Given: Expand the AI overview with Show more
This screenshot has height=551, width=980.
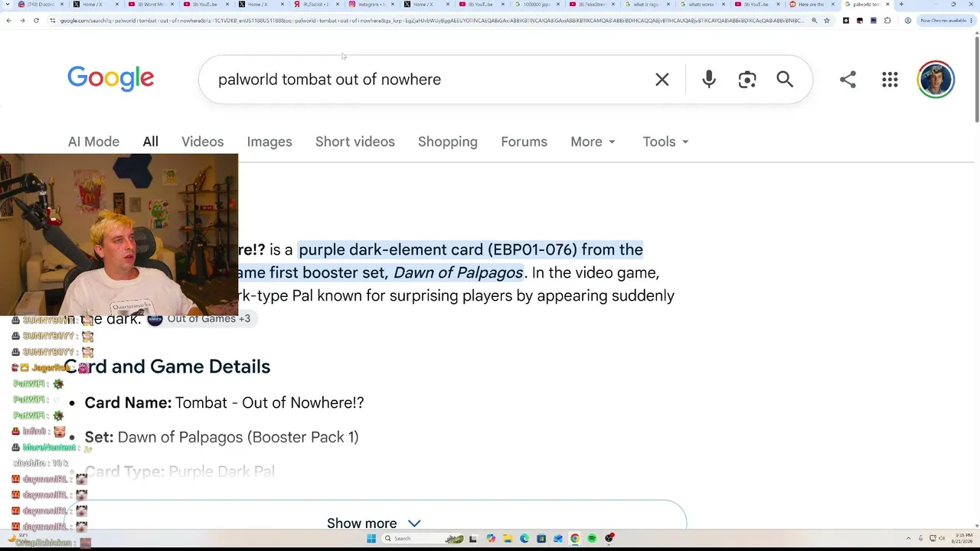Looking at the screenshot, I should [x=375, y=523].
